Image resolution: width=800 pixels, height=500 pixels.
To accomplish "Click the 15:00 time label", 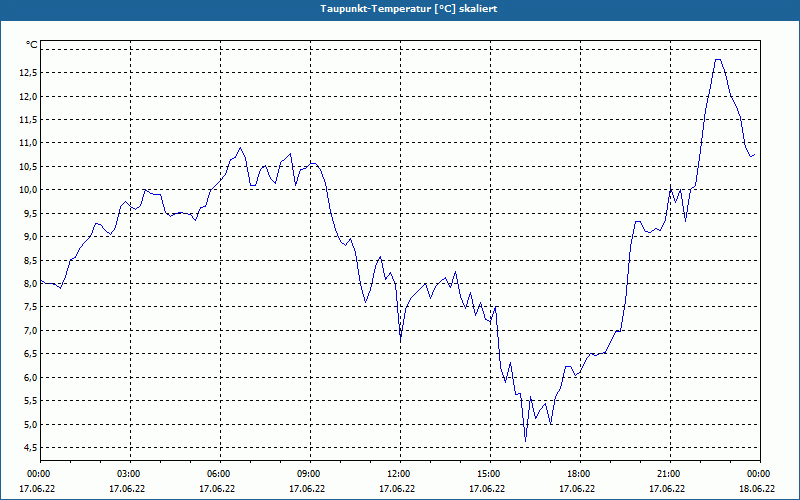I will point(490,474).
